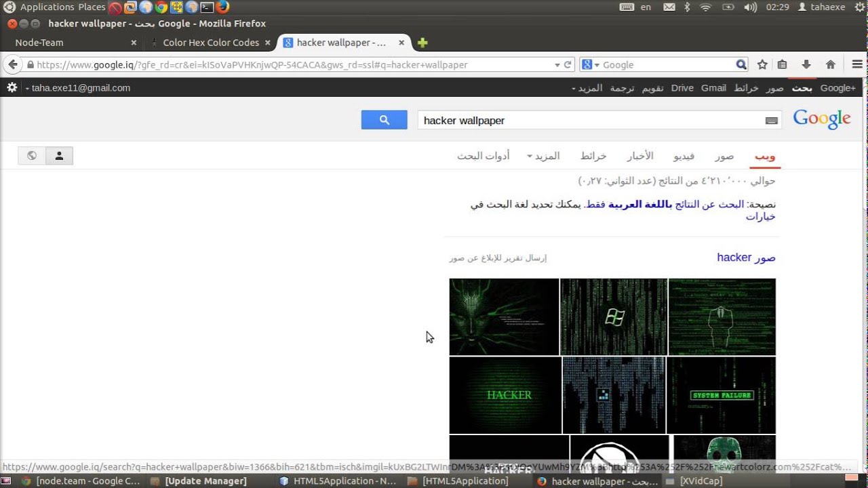Toggle global results globe button
868x488 pixels.
[x=32, y=156]
